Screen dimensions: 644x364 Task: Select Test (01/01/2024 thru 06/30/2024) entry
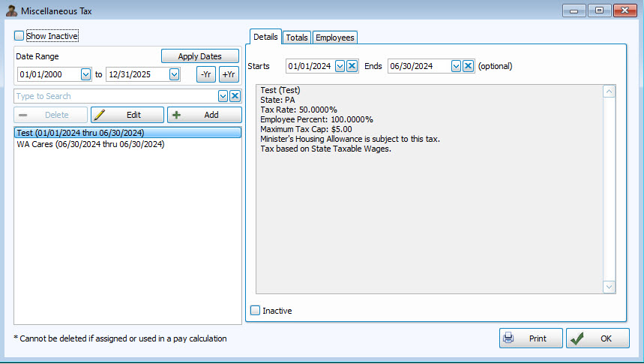pos(127,133)
